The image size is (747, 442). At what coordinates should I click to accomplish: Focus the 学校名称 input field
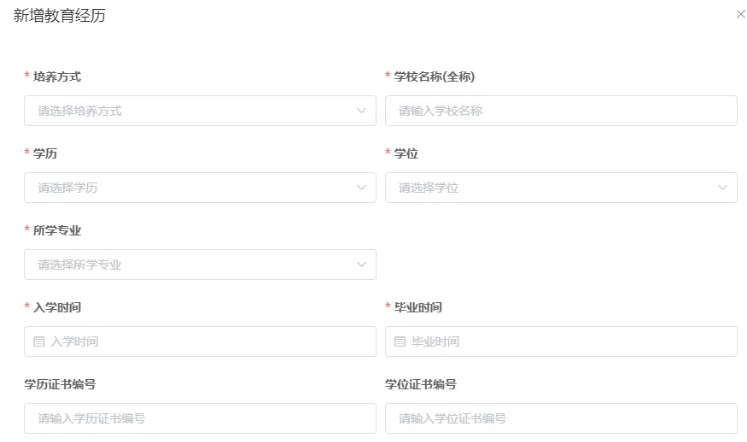560,111
